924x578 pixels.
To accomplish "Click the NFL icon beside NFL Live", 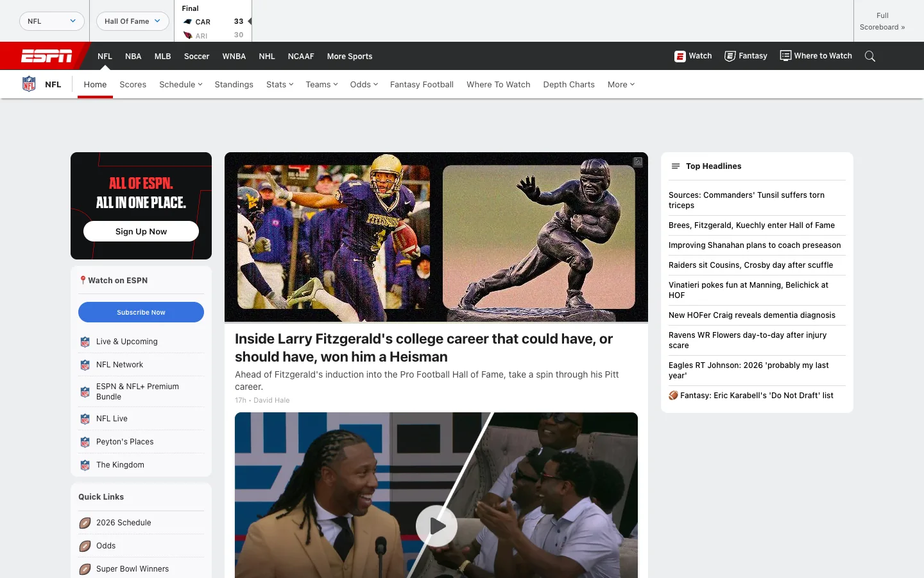I will 85,419.
